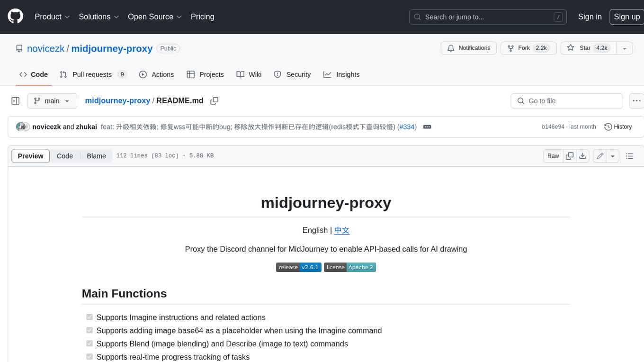Click the History button
This screenshot has width=644, height=362.
click(618, 127)
